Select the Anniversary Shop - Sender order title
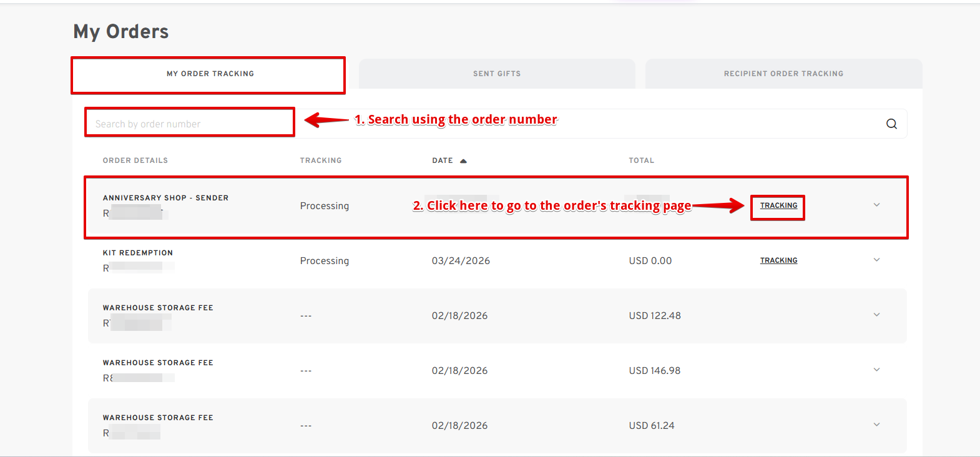Image resolution: width=980 pixels, height=457 pixels. [x=165, y=198]
